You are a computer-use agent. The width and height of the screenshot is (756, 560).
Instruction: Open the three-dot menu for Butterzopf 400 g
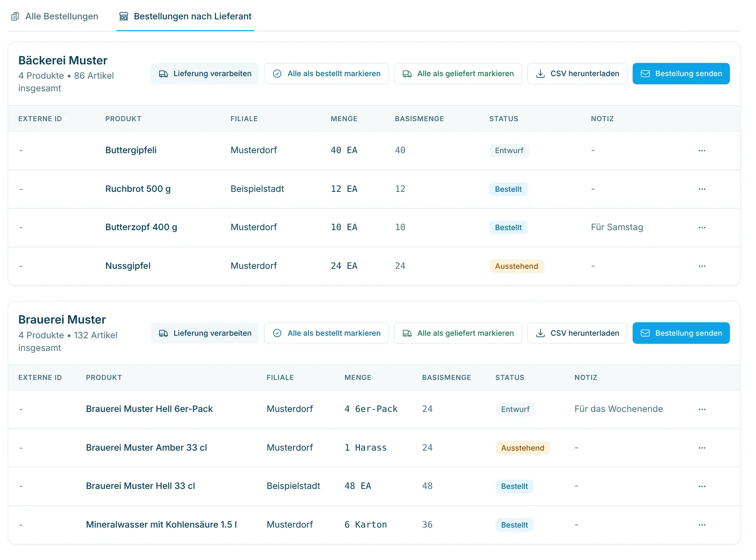(702, 228)
